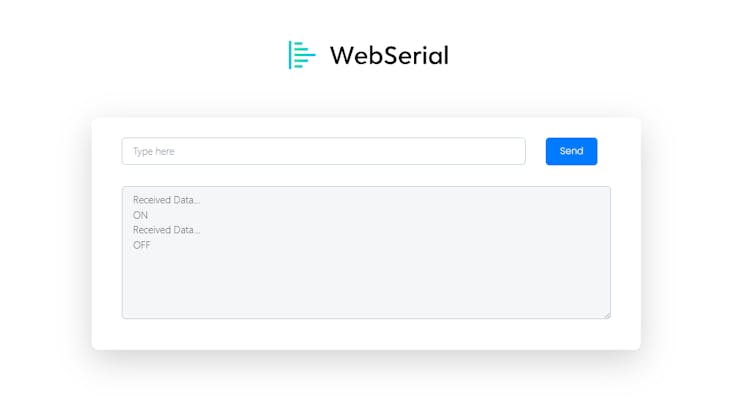Click the textarea resize handle in corner
The height and width of the screenshot is (407, 740).
pyautogui.click(x=607, y=315)
